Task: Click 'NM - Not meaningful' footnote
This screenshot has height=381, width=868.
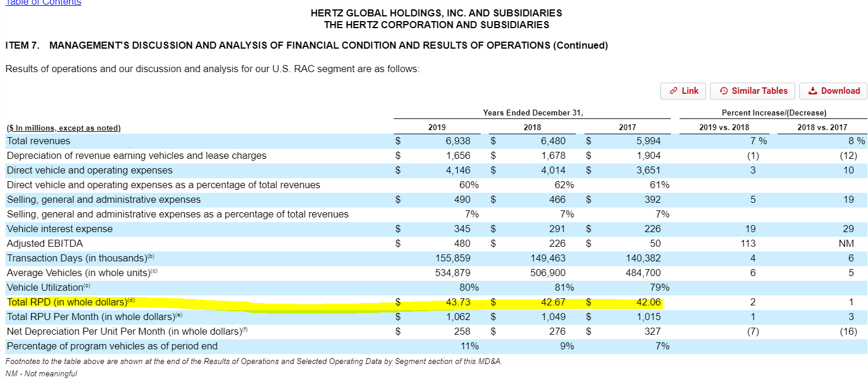Action: tap(41, 373)
